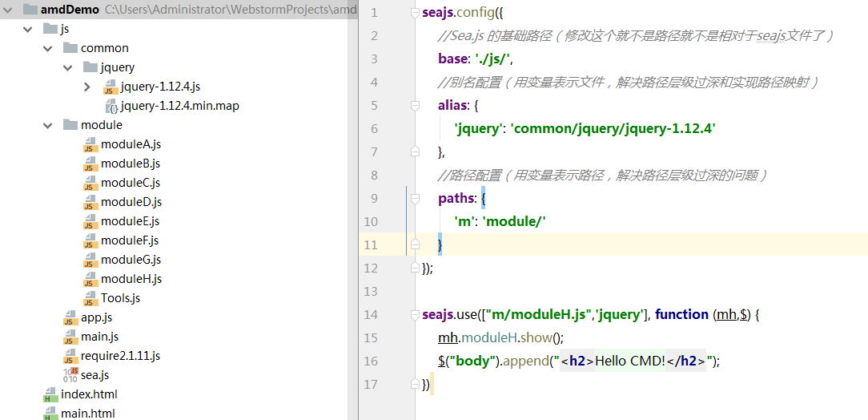Select the jquery folder name

[118, 67]
